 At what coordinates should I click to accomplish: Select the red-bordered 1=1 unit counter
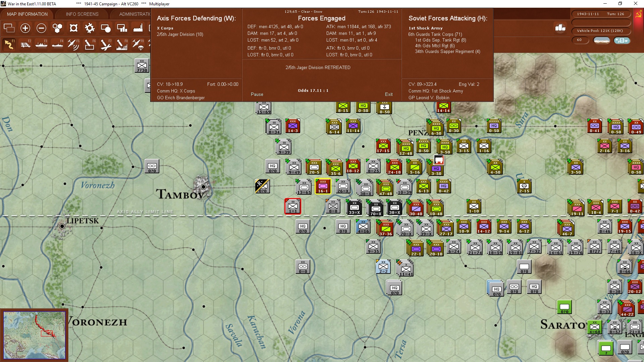click(x=293, y=206)
